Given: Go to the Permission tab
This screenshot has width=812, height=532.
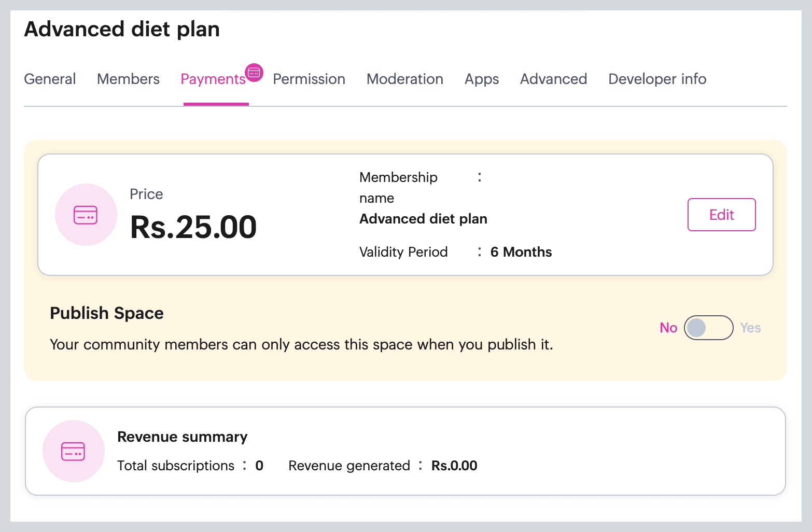Looking at the screenshot, I should point(309,79).
